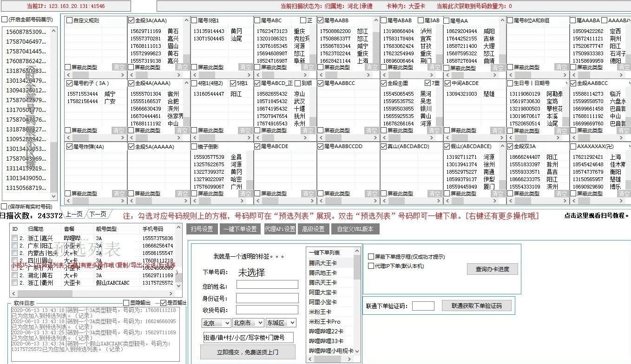
Task: Uncheck the 全段4A(AAAA) rule
Action: (x=131, y=83)
